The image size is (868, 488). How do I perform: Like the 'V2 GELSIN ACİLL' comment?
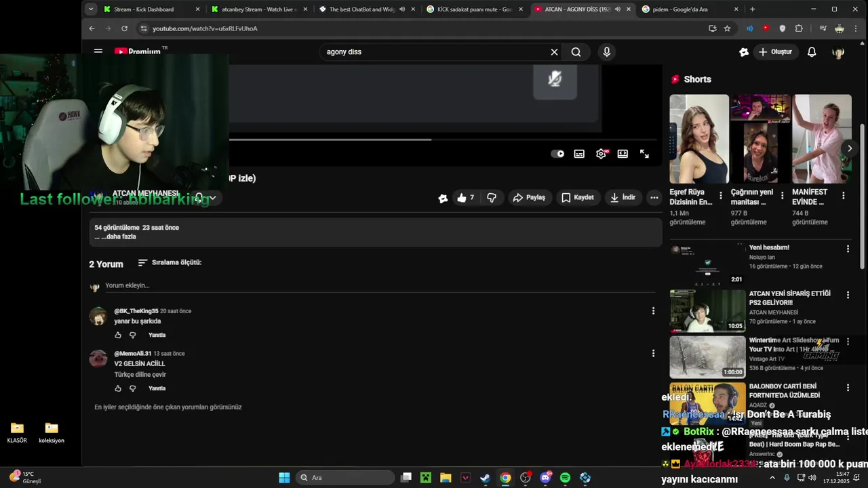[118, 388]
